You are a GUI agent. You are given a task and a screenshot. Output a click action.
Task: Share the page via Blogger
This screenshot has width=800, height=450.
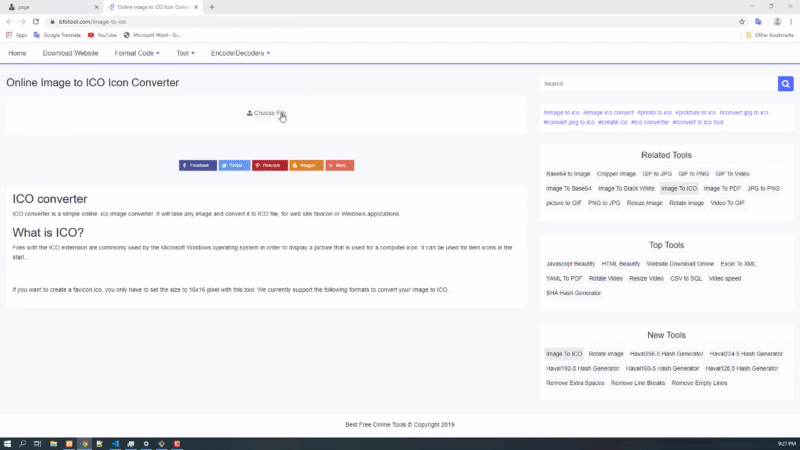306,165
